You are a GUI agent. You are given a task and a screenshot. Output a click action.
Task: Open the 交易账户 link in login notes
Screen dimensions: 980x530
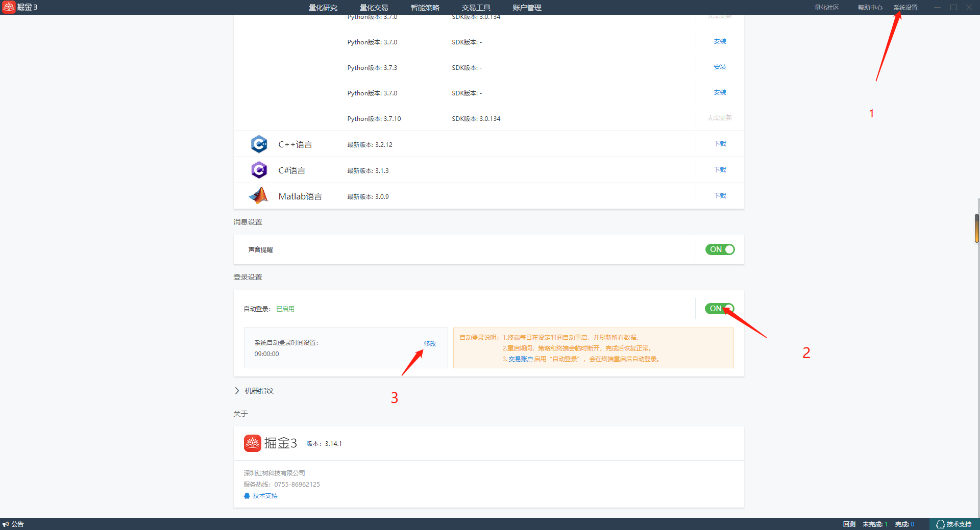coord(521,359)
